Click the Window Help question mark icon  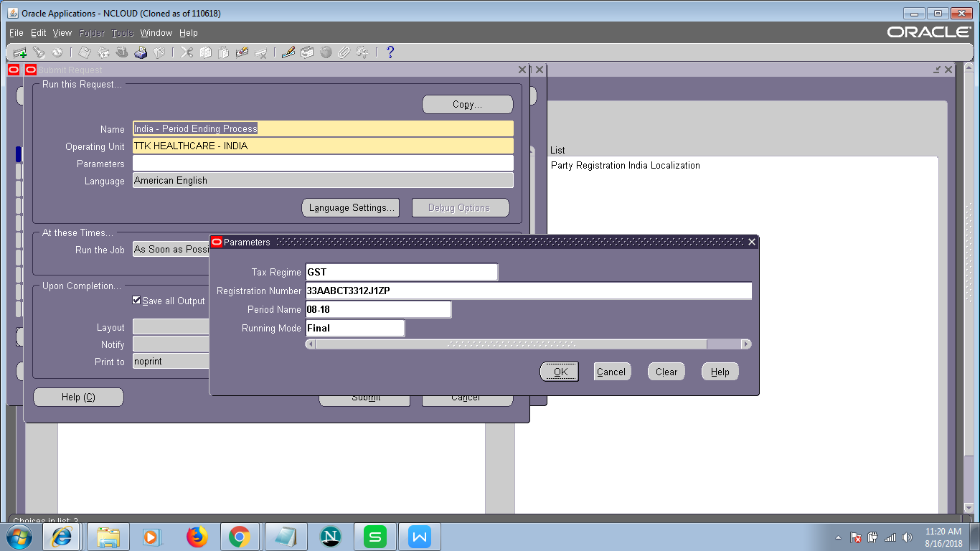pos(390,52)
